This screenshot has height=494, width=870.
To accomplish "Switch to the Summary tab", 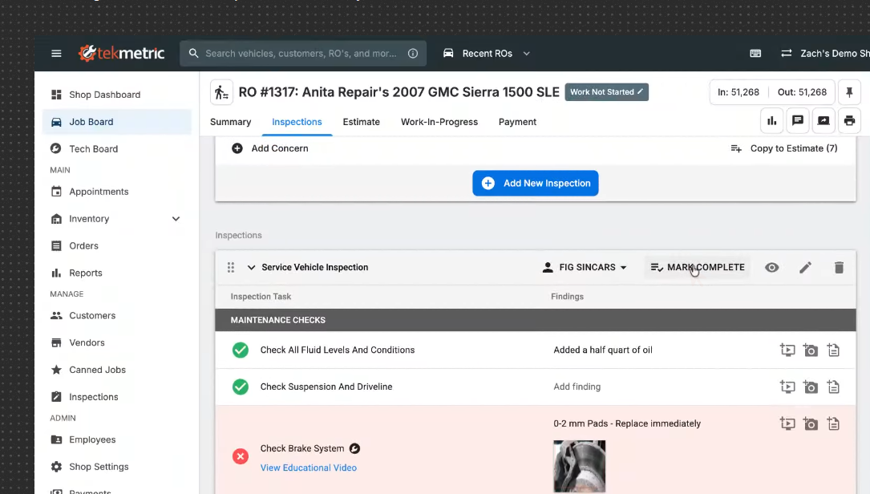I will pyautogui.click(x=230, y=122).
